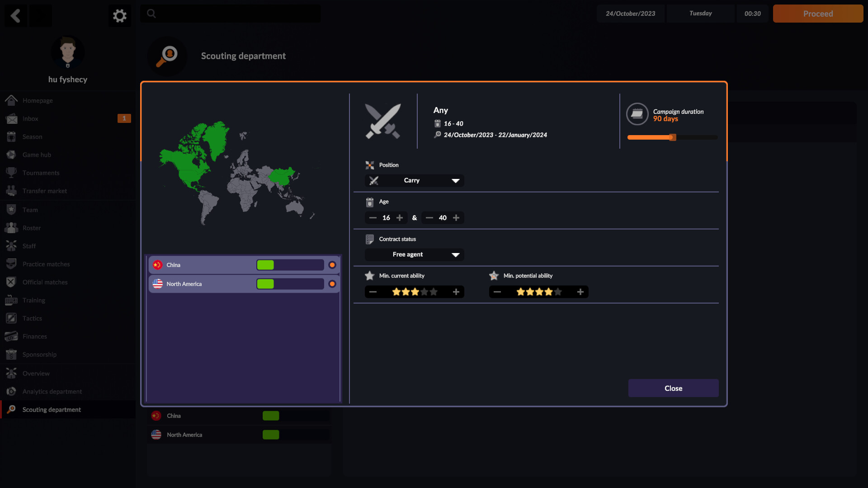Open the Carry position dropdown
This screenshot has height=488, width=868.
pyautogui.click(x=414, y=180)
